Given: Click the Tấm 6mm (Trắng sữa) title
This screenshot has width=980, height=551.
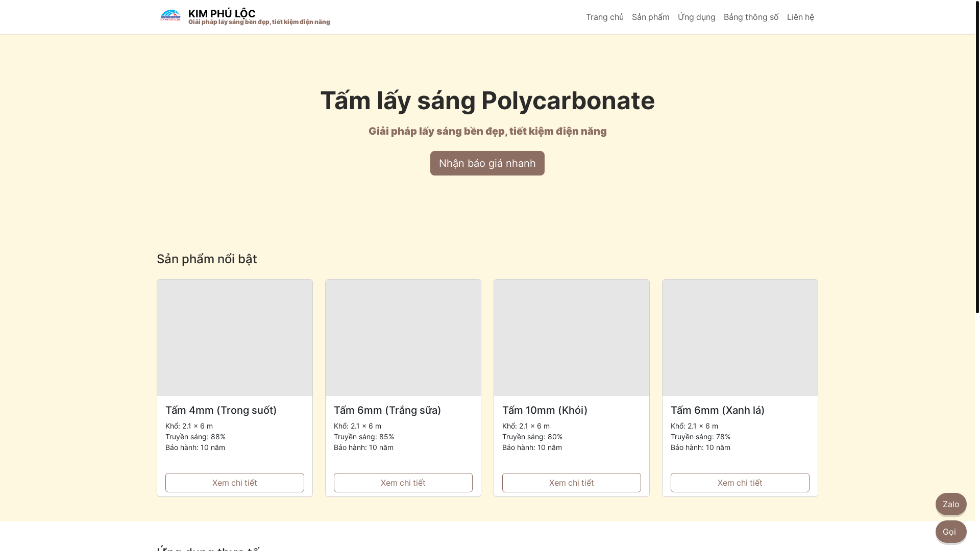Looking at the screenshot, I should coord(387,410).
